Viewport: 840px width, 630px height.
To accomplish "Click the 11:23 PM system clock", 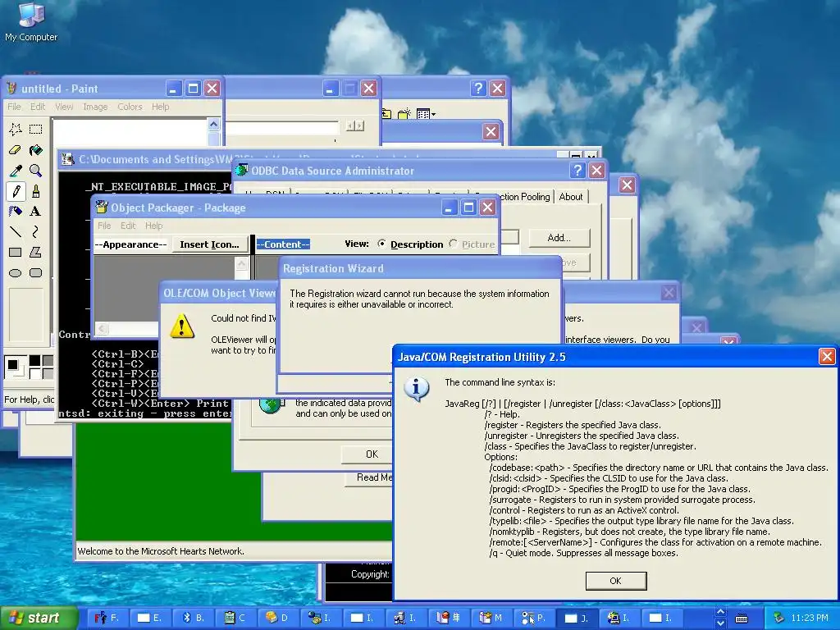I will [810, 618].
